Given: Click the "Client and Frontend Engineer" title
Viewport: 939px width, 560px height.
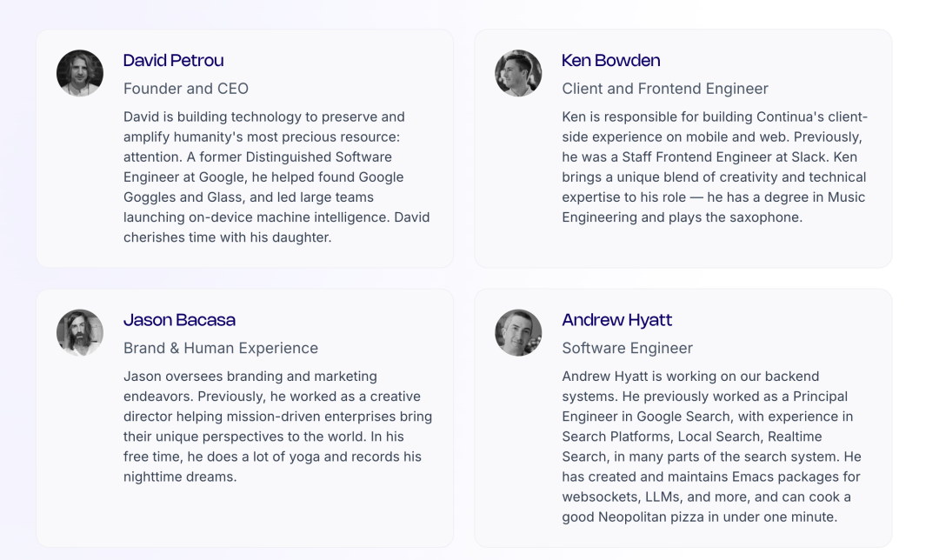Looking at the screenshot, I should (x=665, y=89).
